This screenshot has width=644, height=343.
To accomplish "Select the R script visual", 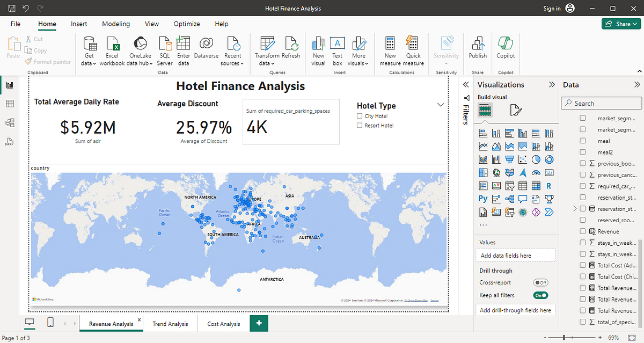I will coord(548,186).
